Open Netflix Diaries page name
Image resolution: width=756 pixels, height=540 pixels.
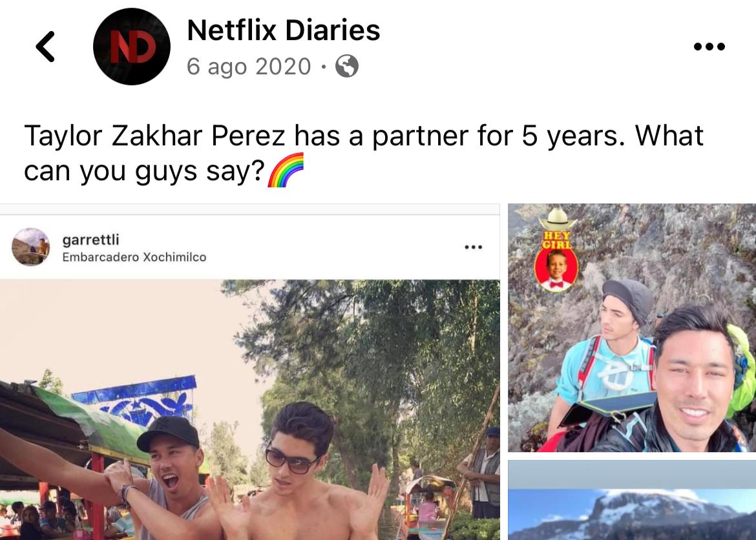point(284,30)
